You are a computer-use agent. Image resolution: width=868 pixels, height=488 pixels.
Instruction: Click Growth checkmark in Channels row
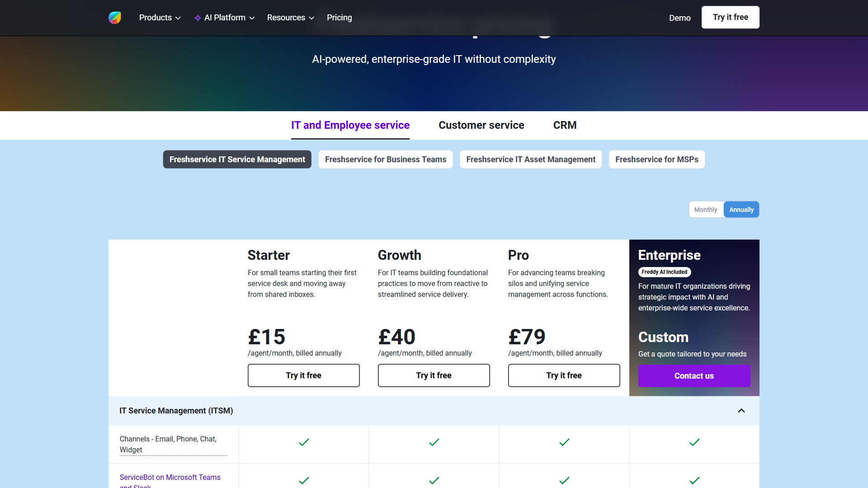tap(434, 442)
